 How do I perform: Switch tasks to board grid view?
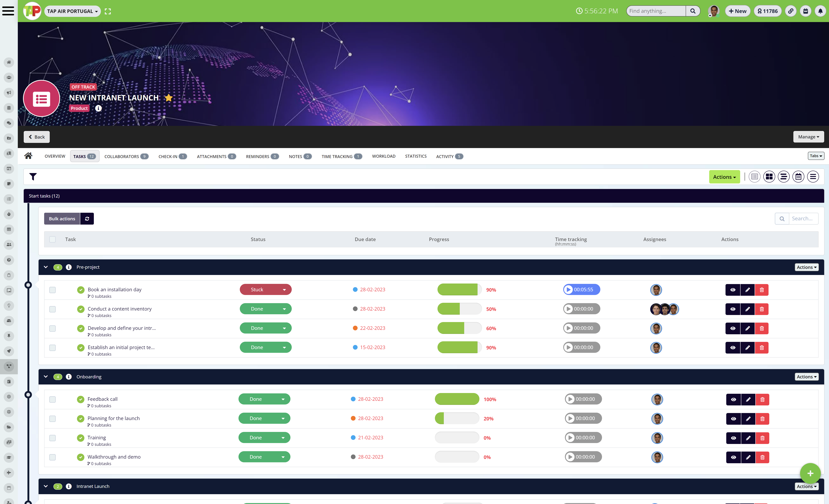click(x=769, y=177)
